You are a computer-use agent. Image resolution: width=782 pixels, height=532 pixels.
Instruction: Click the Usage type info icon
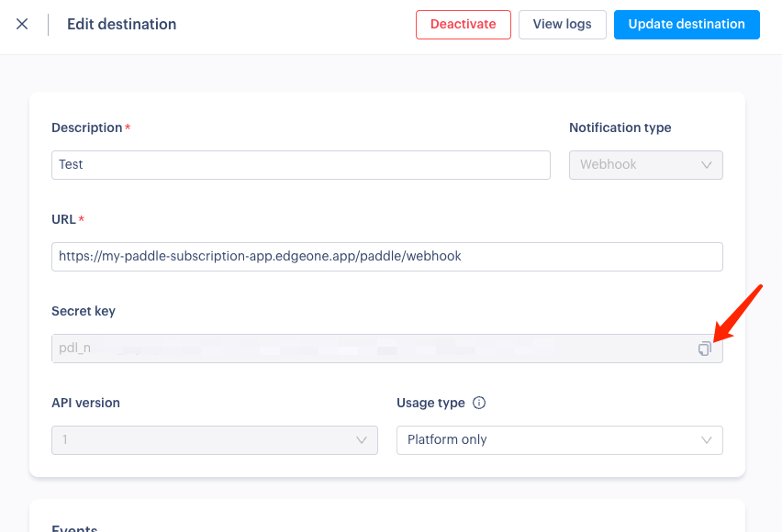click(479, 403)
